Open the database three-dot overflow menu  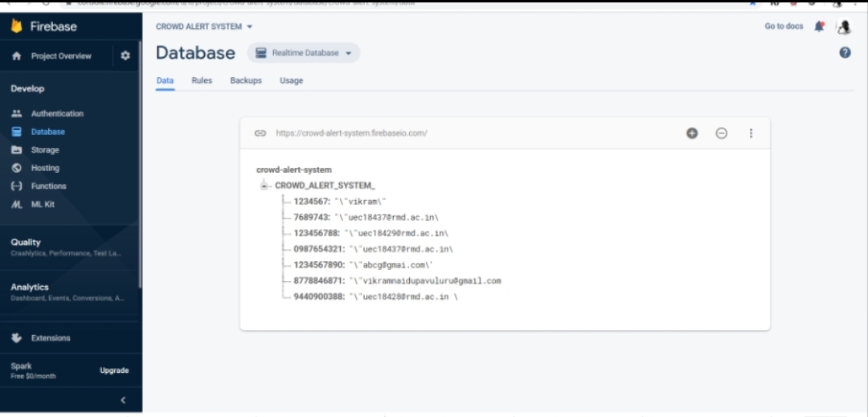click(751, 133)
